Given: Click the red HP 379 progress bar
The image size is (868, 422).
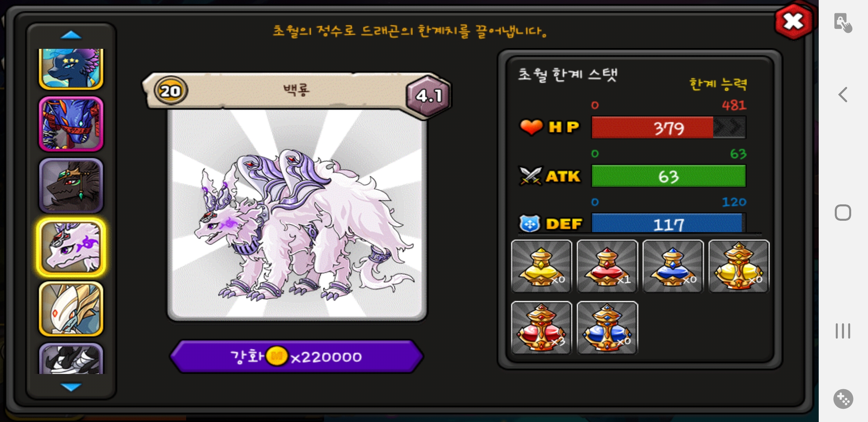Looking at the screenshot, I should 669,128.
